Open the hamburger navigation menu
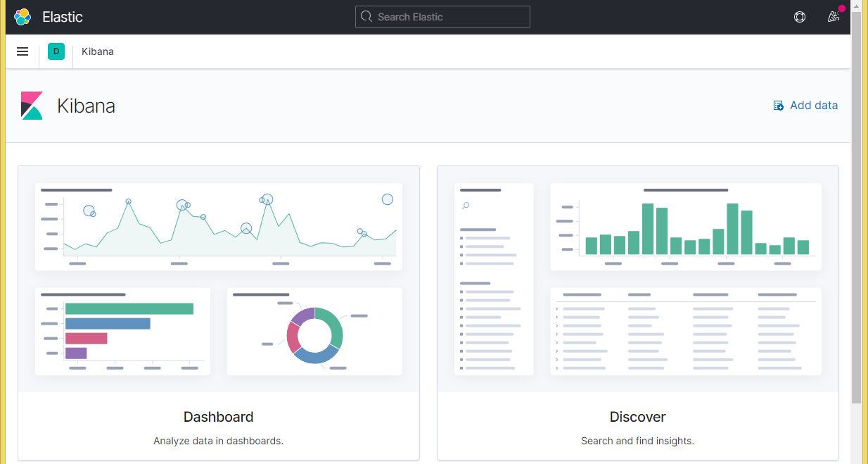Image resolution: width=868 pixels, height=464 pixels. point(23,51)
